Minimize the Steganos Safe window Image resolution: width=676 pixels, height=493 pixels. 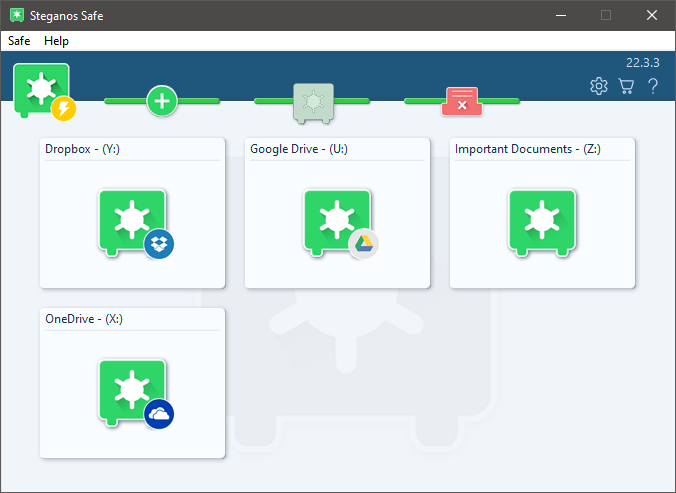[x=561, y=16]
